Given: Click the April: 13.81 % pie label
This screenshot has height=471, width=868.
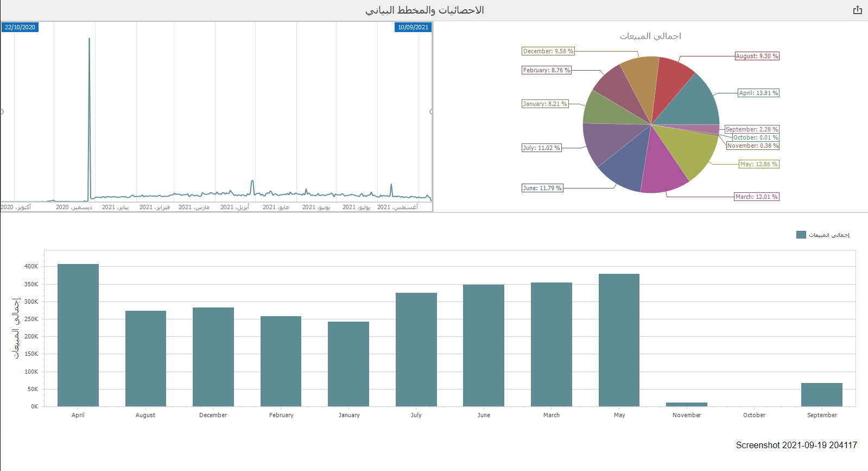Looking at the screenshot, I should pos(758,93).
